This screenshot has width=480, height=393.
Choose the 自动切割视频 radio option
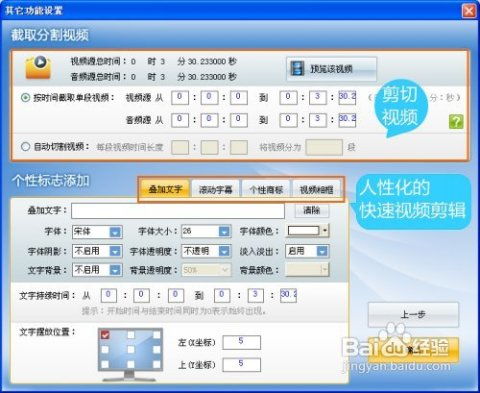coord(26,146)
